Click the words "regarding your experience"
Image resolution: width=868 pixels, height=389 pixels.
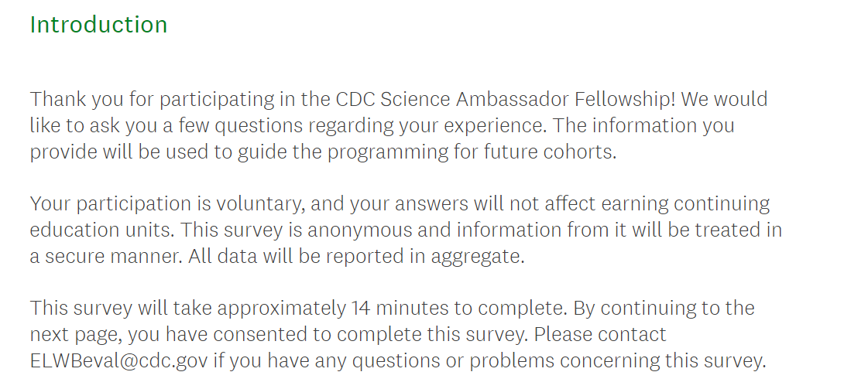(428, 125)
